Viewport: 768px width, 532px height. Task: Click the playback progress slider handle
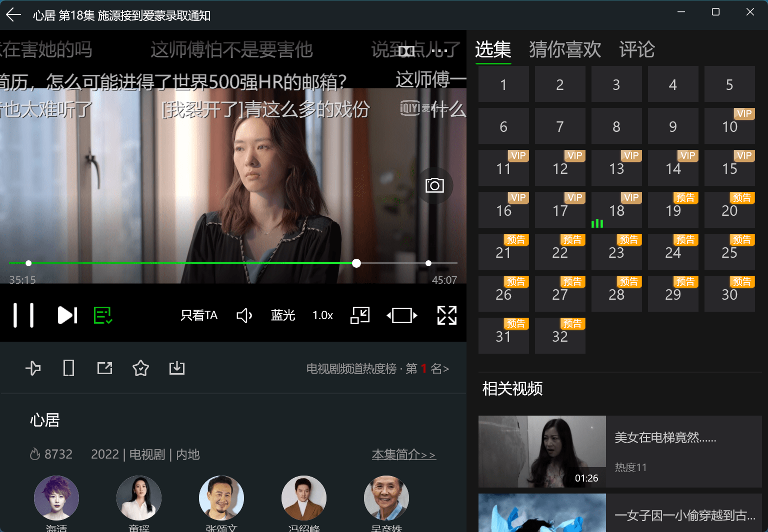tap(356, 263)
